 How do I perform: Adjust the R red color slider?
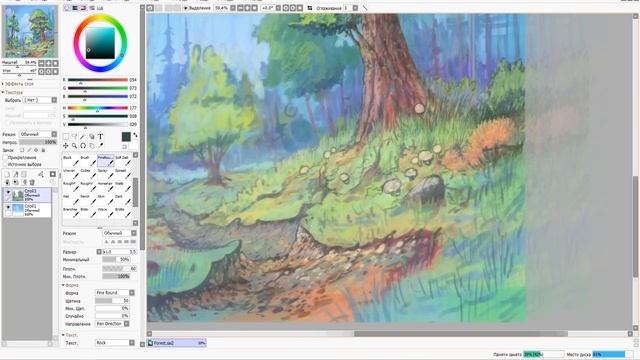click(x=98, y=80)
